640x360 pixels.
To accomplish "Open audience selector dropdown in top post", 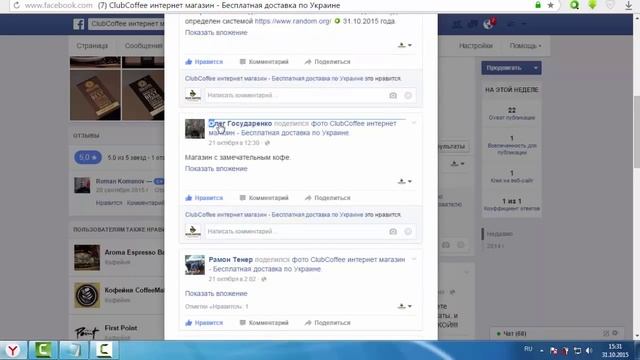I will tap(404, 45).
